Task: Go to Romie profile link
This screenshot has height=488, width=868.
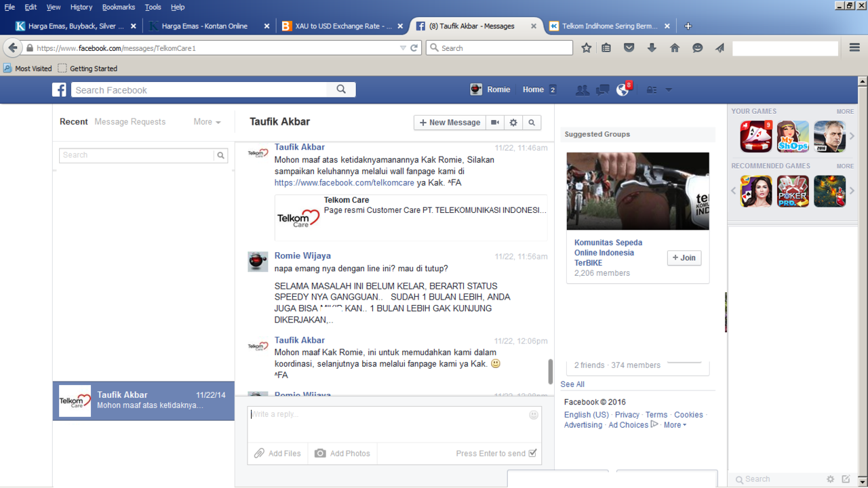Action: [x=490, y=89]
